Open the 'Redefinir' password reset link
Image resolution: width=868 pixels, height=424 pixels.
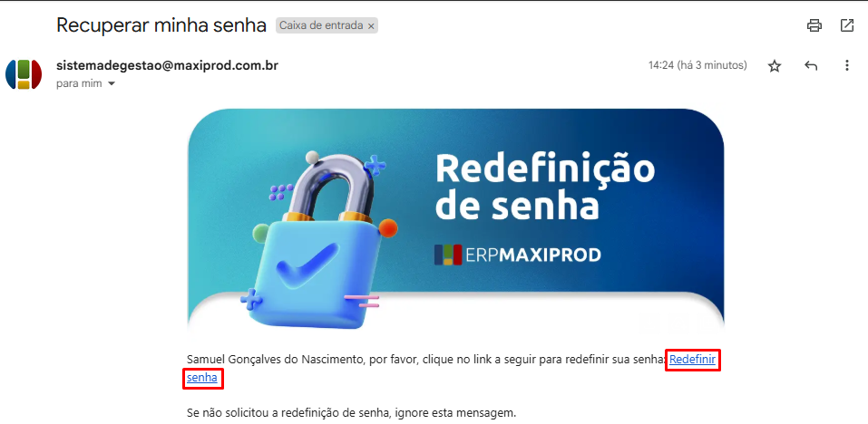pos(693,360)
